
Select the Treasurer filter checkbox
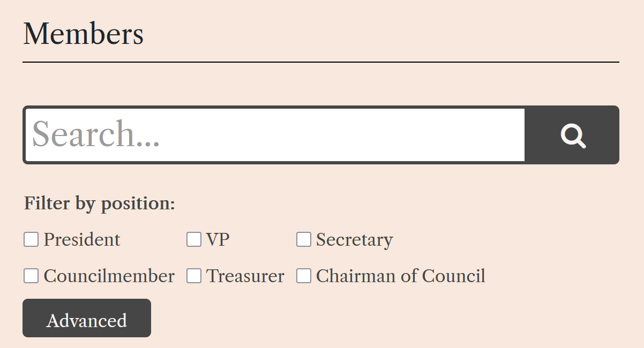pyautogui.click(x=194, y=276)
